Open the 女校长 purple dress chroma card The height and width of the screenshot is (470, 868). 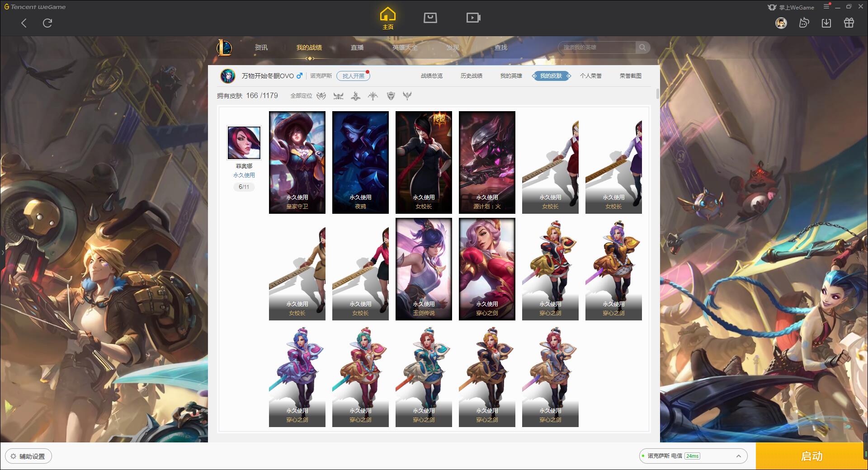(613, 162)
